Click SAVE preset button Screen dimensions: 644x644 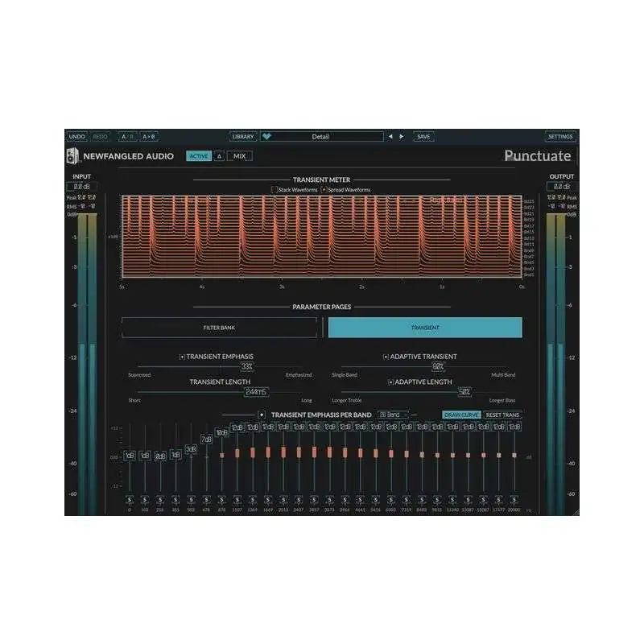point(423,136)
